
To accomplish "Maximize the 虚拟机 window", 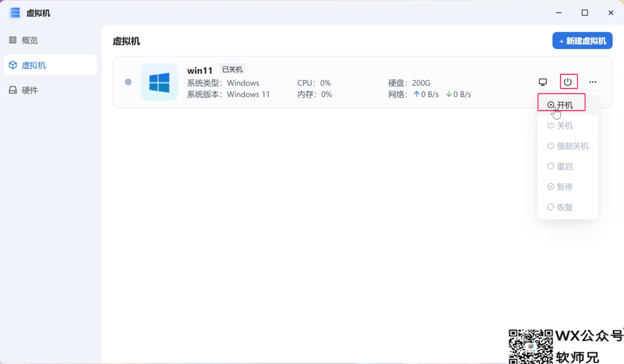I will click(x=585, y=13).
